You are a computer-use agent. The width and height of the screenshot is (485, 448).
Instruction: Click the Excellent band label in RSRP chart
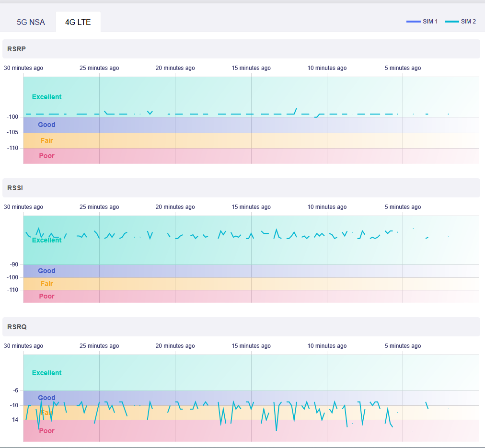[x=47, y=97]
